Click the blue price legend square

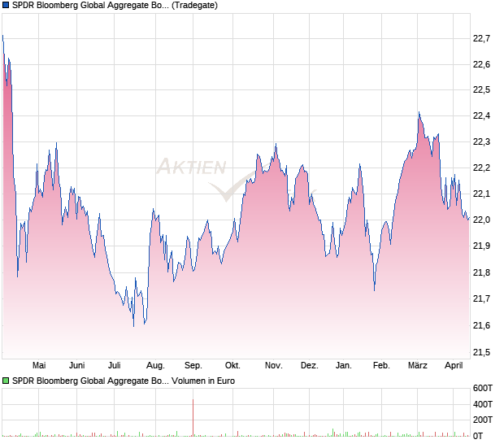[x=7, y=5]
